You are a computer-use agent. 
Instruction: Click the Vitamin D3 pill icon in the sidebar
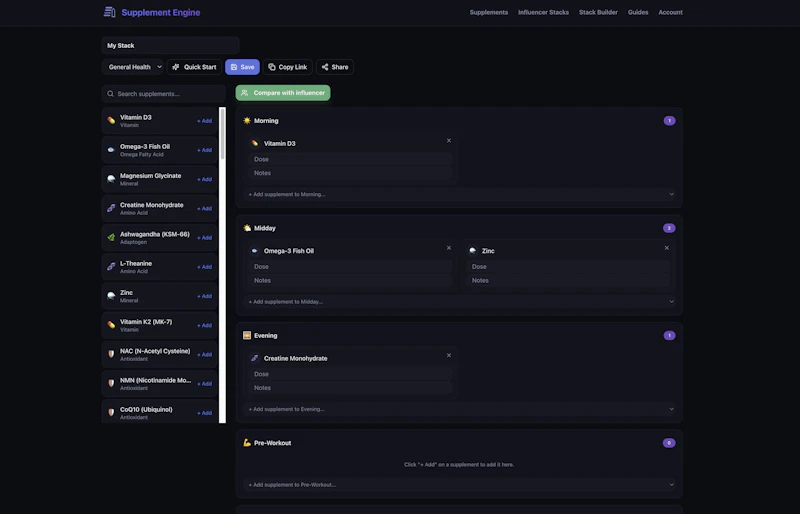(111, 120)
